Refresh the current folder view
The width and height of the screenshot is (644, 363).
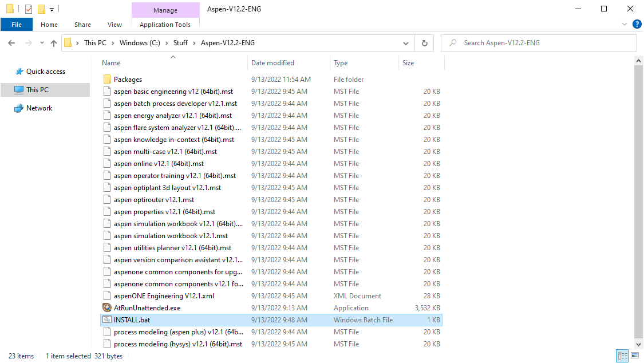(424, 43)
